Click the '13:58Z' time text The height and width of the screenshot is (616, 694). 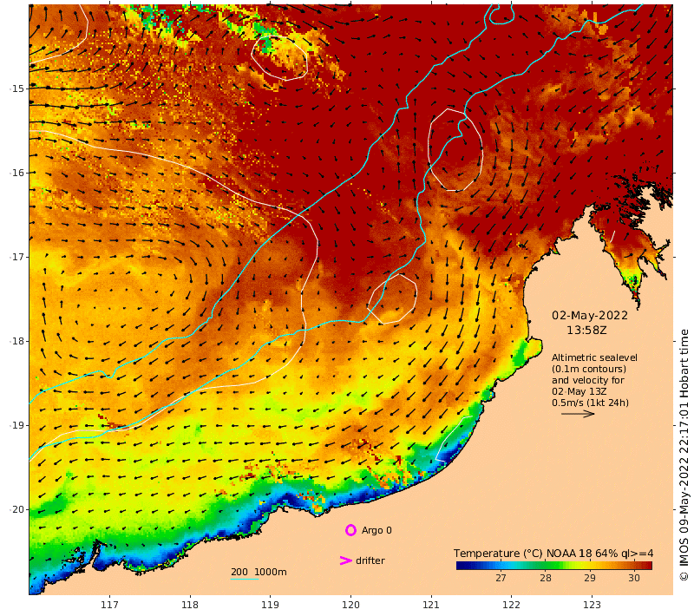[x=586, y=331]
